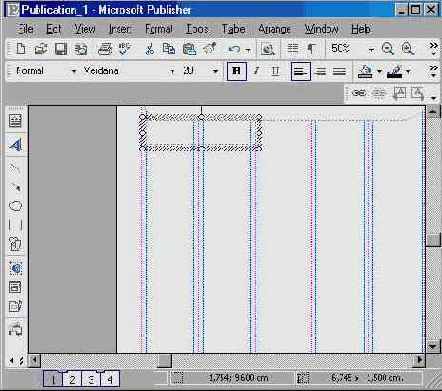The image size is (442, 391).
Task: Go to page 1 tab
Action: pos(53,379)
